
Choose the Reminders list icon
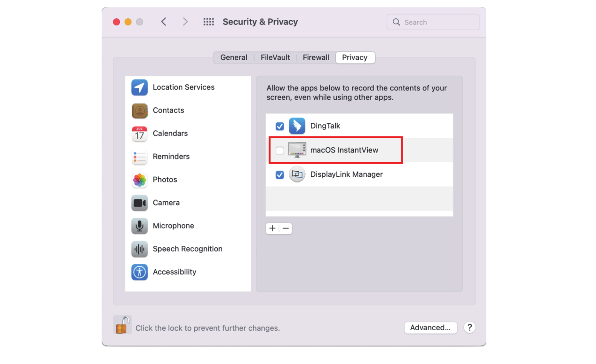140,157
